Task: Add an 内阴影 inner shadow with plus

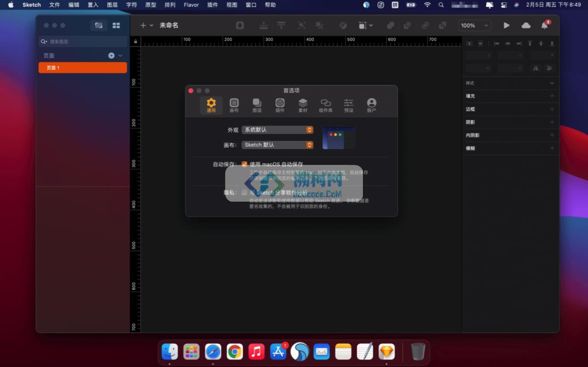Action: click(x=552, y=135)
